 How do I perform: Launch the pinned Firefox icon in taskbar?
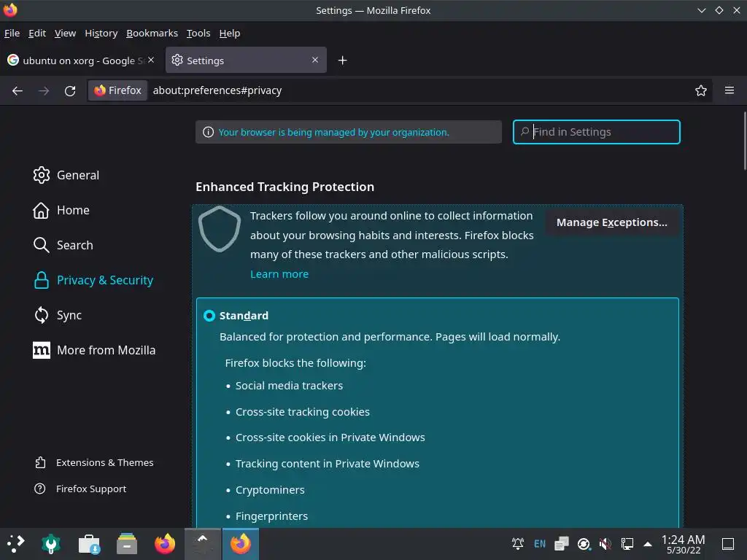point(165,544)
